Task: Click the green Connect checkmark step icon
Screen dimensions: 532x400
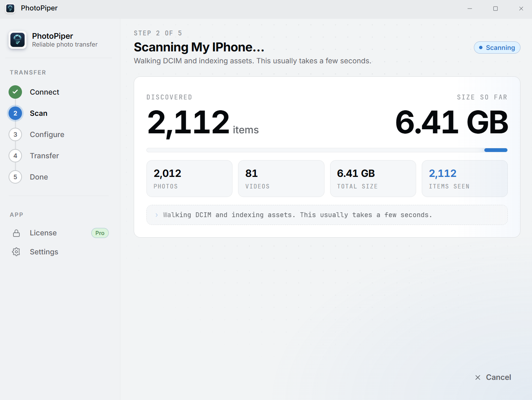Action: [15, 92]
